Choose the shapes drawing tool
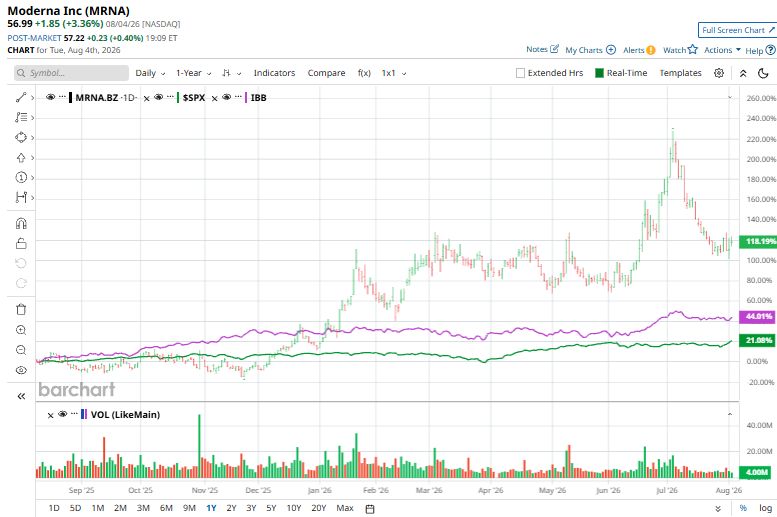This screenshot has width=777, height=517. [x=21, y=137]
